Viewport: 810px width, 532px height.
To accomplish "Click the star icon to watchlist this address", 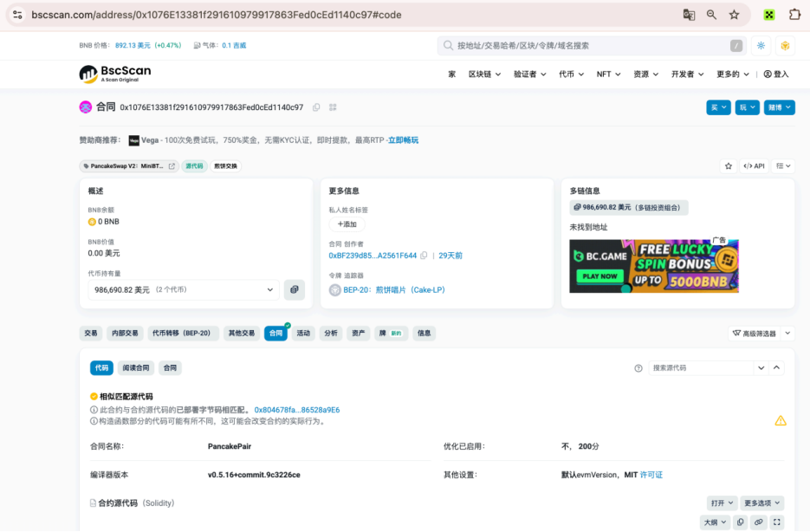I will (x=729, y=165).
